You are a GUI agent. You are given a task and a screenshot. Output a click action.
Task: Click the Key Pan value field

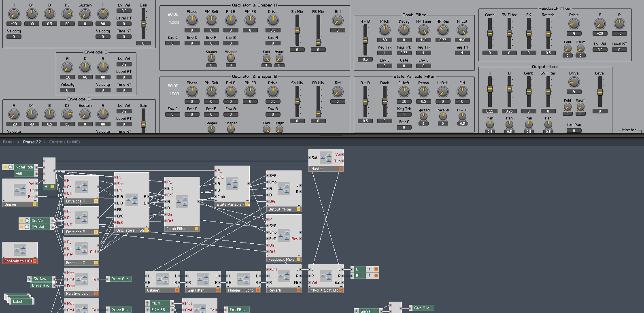pyautogui.click(x=574, y=130)
